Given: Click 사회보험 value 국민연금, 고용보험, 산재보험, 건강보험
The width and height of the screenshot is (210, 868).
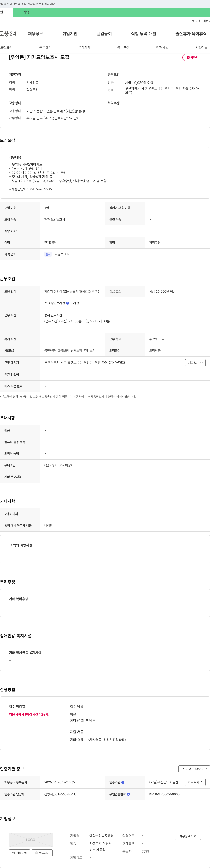Looking at the screenshot, I should 70,351.
